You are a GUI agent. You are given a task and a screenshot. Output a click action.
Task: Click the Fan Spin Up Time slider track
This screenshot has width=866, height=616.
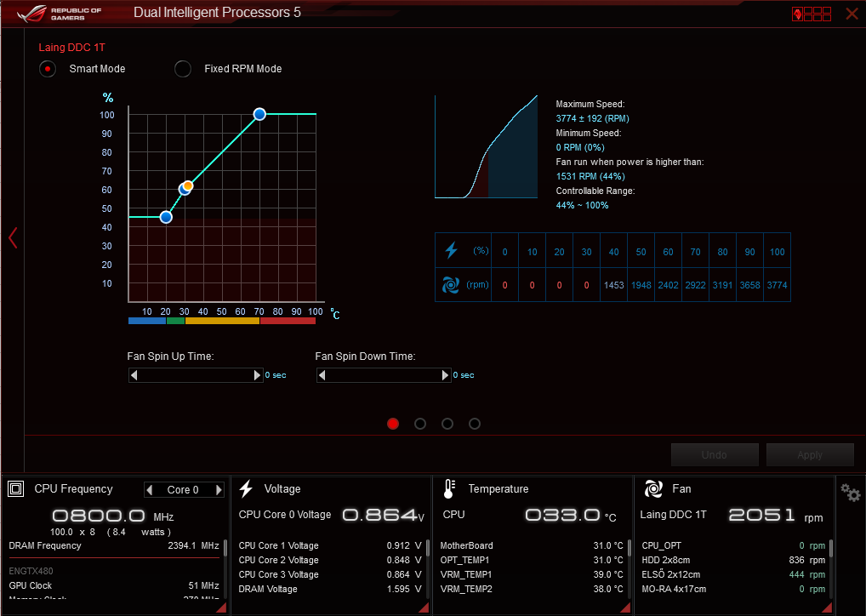coord(196,375)
